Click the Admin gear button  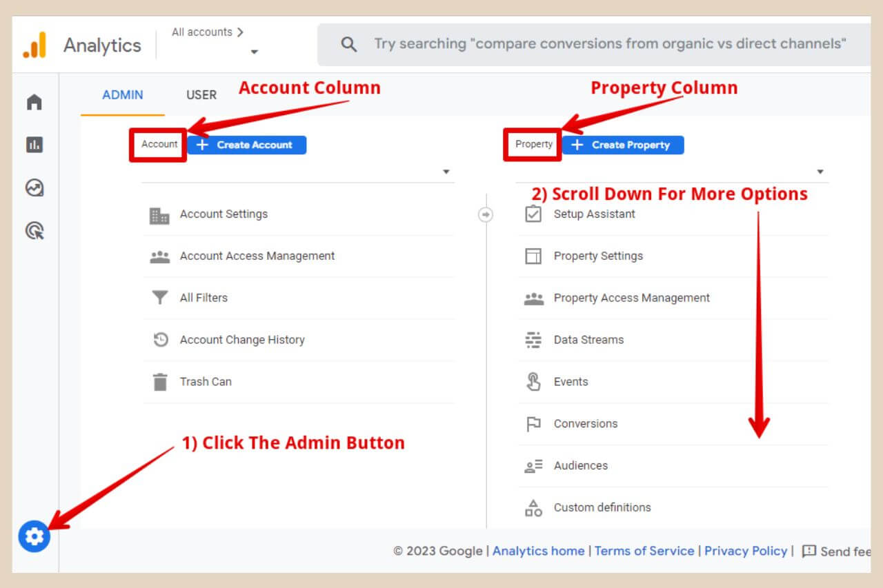[34, 537]
